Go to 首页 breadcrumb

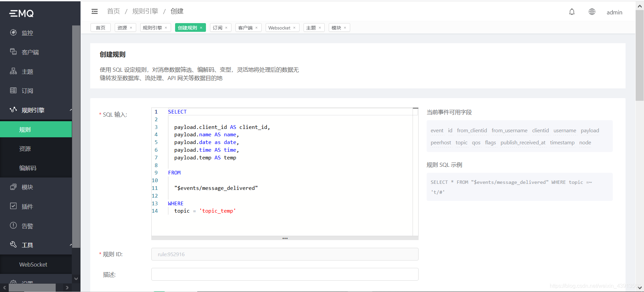[x=113, y=11]
